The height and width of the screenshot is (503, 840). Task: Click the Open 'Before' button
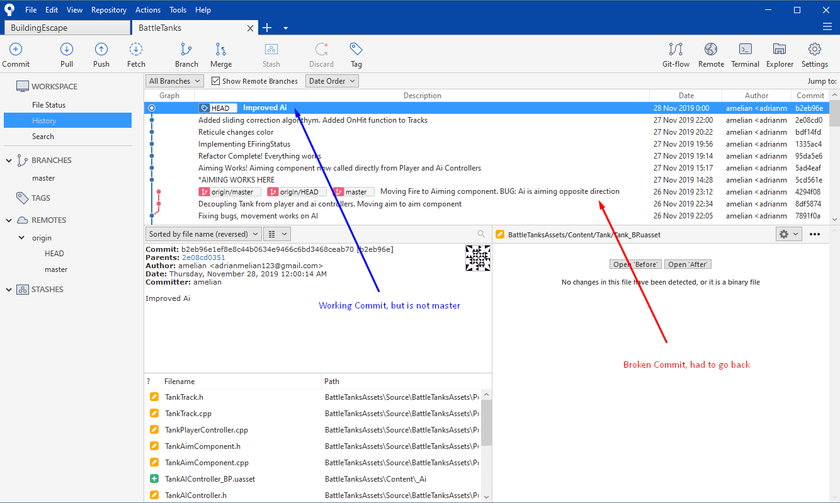click(x=635, y=264)
